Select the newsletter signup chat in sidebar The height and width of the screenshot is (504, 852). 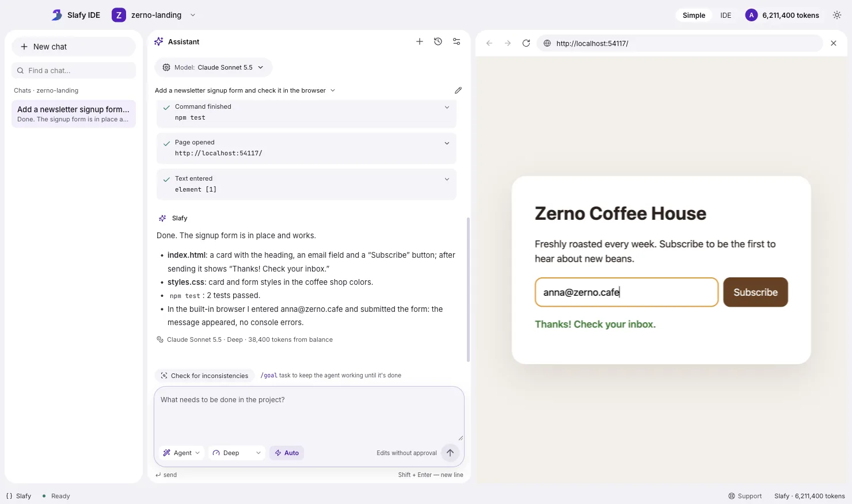tap(74, 114)
